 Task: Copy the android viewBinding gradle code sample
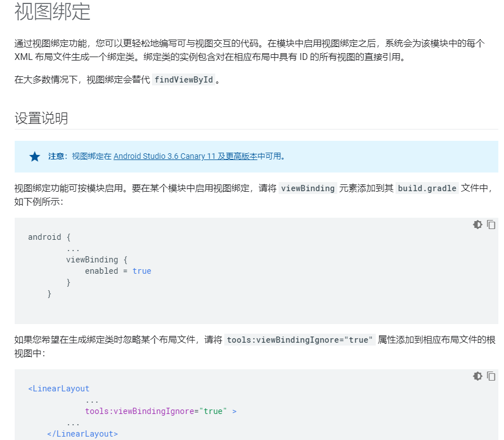[491, 225]
